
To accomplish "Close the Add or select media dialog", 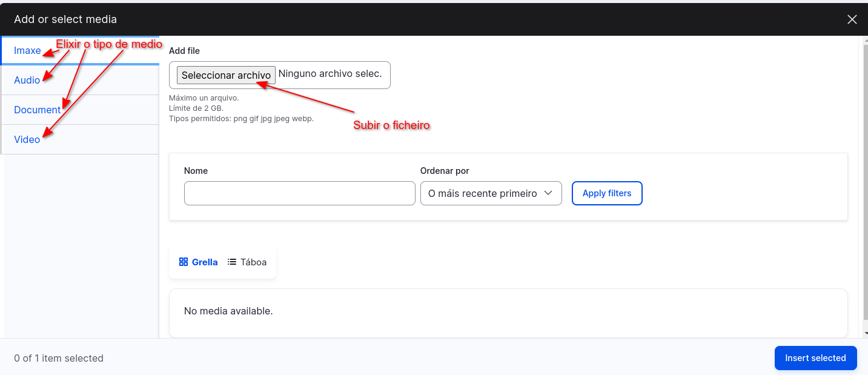I will tap(852, 19).
